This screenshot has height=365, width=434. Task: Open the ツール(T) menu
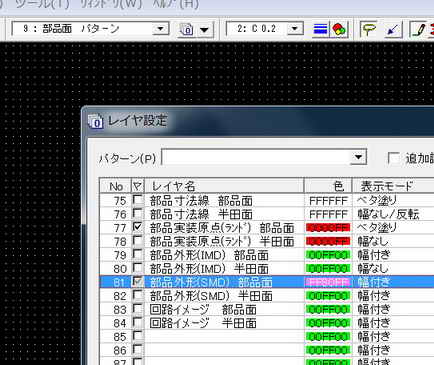click(43, 4)
